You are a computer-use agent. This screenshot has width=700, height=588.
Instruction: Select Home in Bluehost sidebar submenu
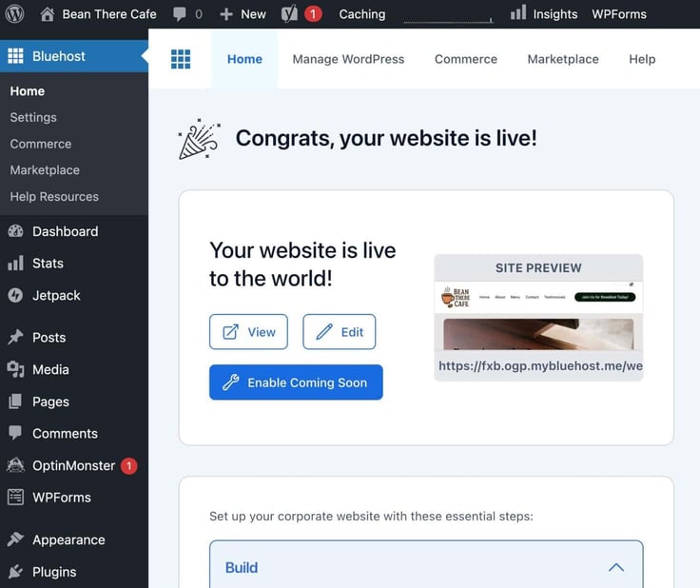point(28,91)
